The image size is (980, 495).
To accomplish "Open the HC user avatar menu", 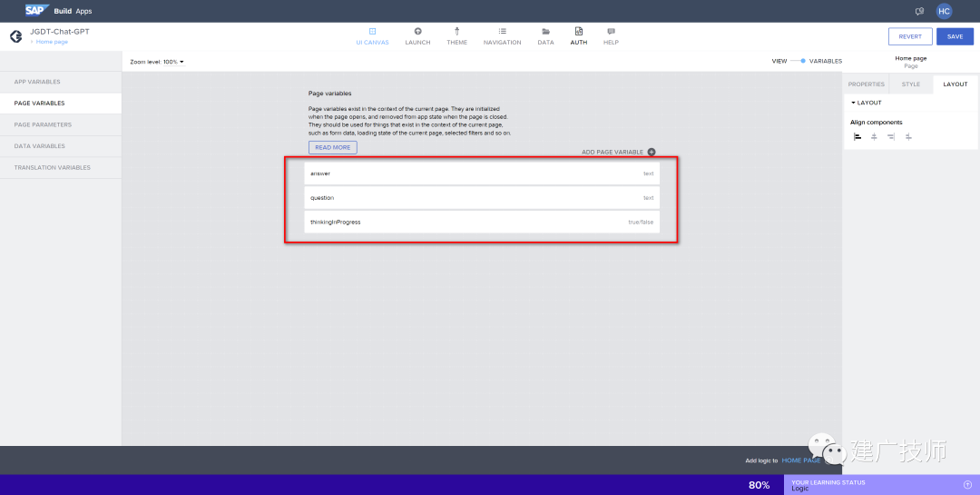I will tap(944, 11).
